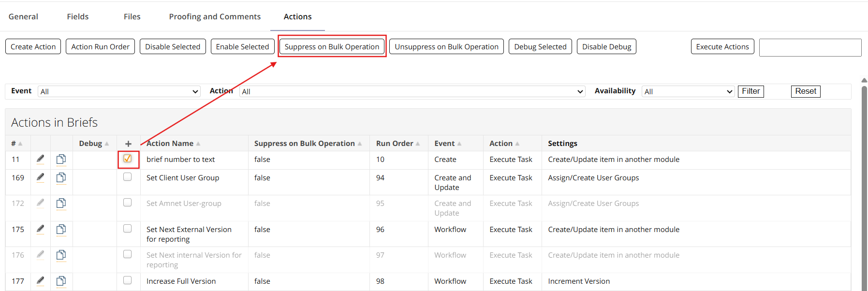This screenshot has width=868, height=291.
Task: Switch to the Fields tab
Action: 78,16
